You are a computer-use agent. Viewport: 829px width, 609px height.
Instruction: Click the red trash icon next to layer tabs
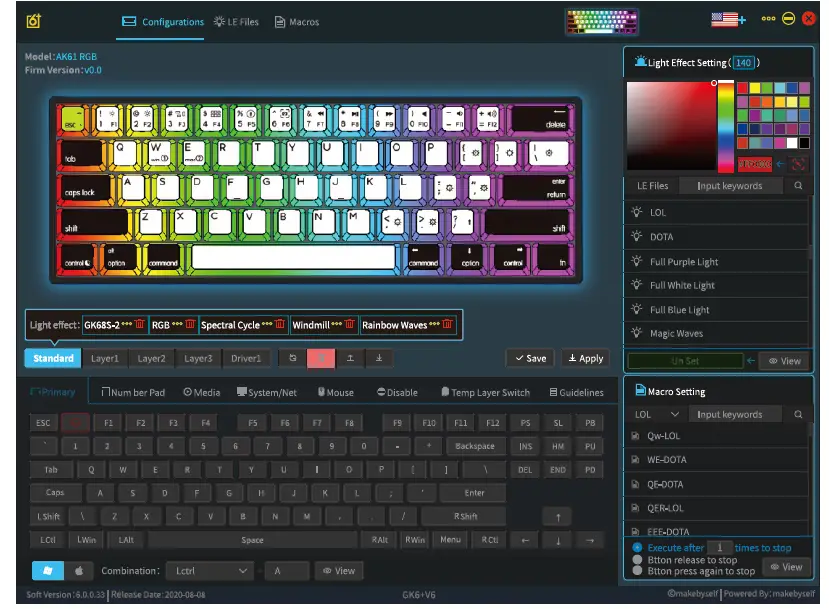pyautogui.click(x=321, y=358)
